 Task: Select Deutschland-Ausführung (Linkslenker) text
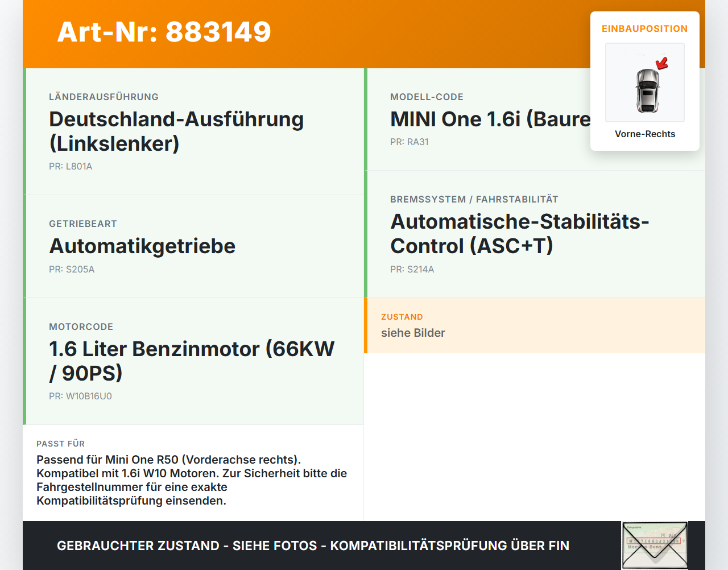click(x=176, y=131)
